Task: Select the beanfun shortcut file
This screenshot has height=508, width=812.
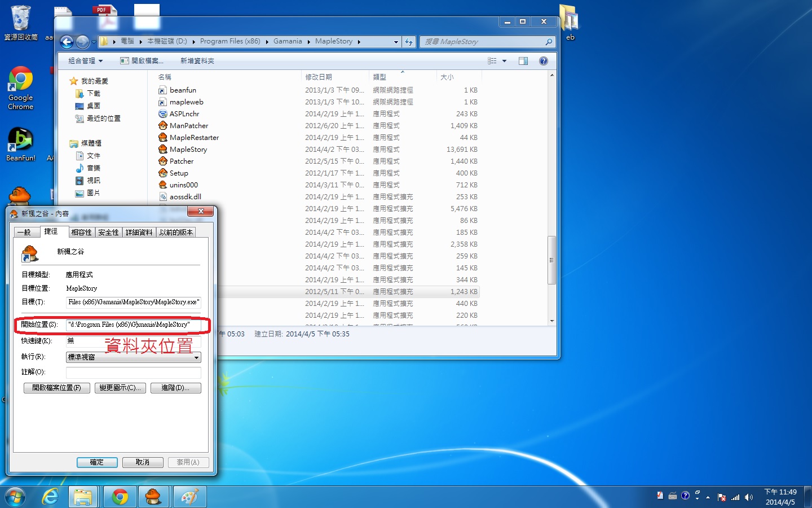Action: click(183, 90)
